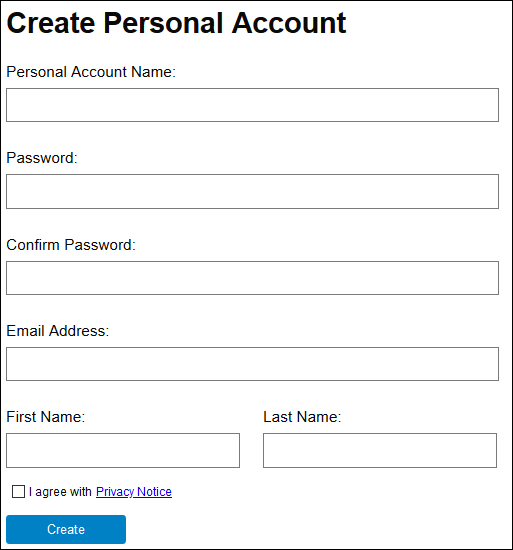Viewport: 513px width, 550px height.
Task: Click the First Name label
Action: click(x=46, y=417)
